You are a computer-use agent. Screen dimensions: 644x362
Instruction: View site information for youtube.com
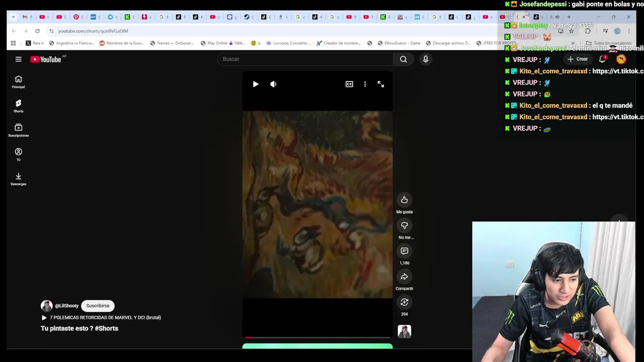click(51, 31)
